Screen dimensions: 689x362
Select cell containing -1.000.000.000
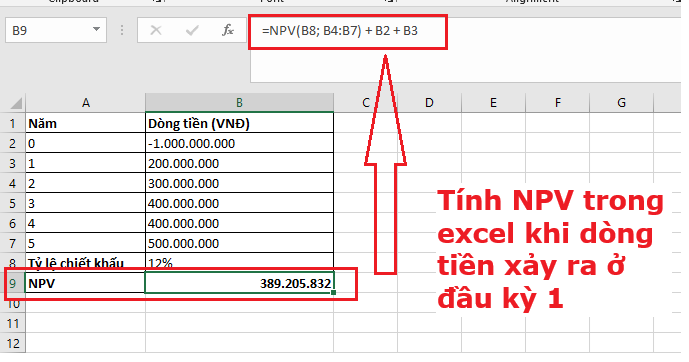point(239,143)
